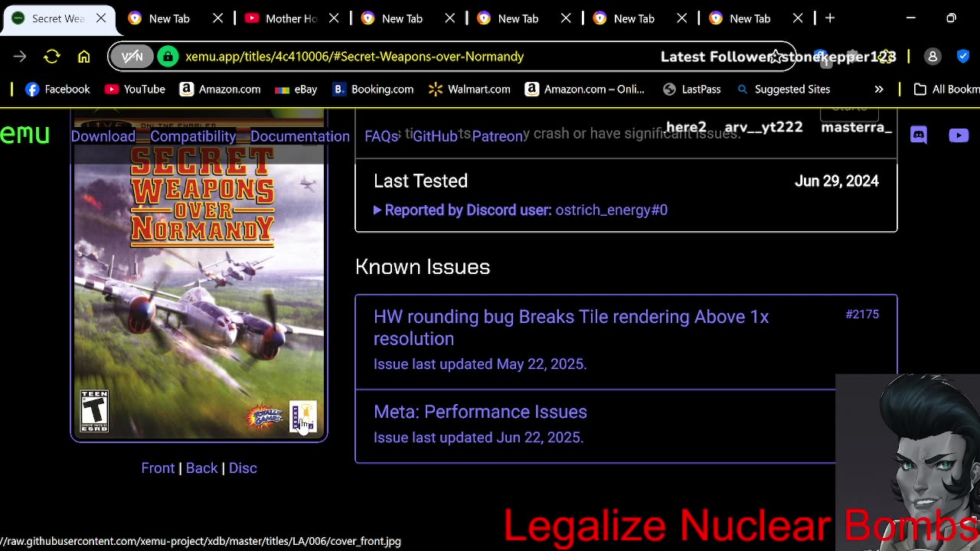Go forward using the arrow icon
980x551 pixels.
20,57
